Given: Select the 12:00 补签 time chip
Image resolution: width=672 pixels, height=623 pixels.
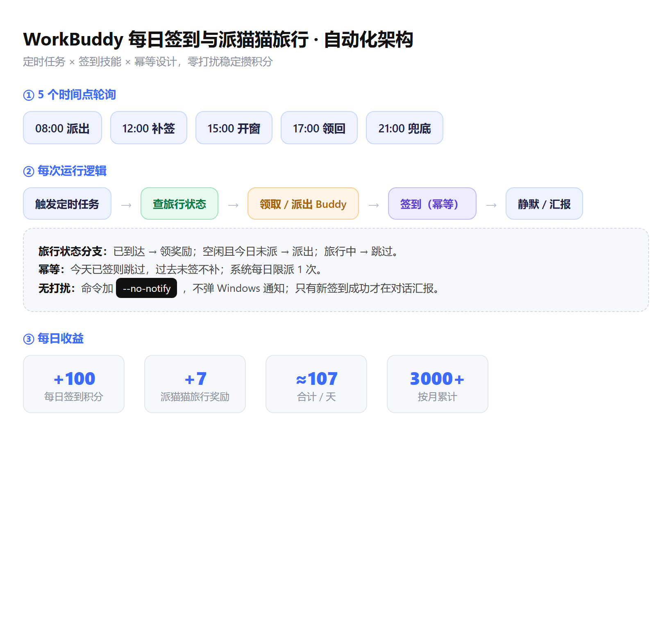Looking at the screenshot, I should tap(149, 128).
